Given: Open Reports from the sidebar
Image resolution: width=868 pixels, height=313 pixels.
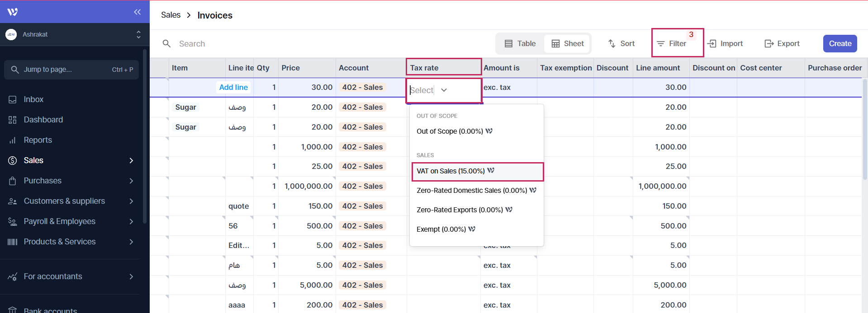Looking at the screenshot, I should tap(38, 140).
